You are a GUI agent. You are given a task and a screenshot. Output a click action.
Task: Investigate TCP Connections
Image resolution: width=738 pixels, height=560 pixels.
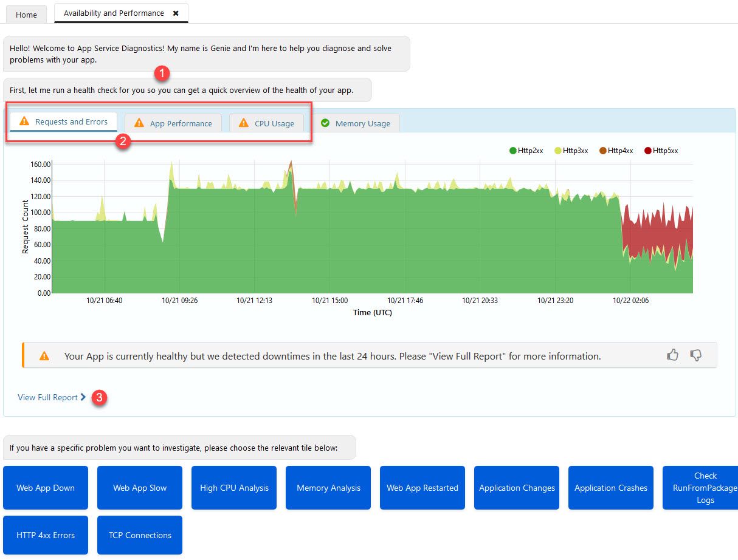coord(139,535)
